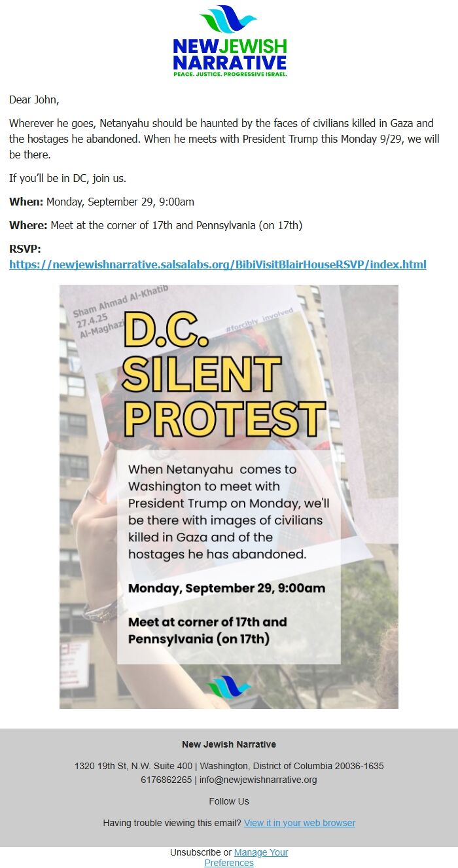Click the 'Dear John,' greeting line
Image resolution: width=458 pixels, height=868 pixels.
click(x=34, y=100)
